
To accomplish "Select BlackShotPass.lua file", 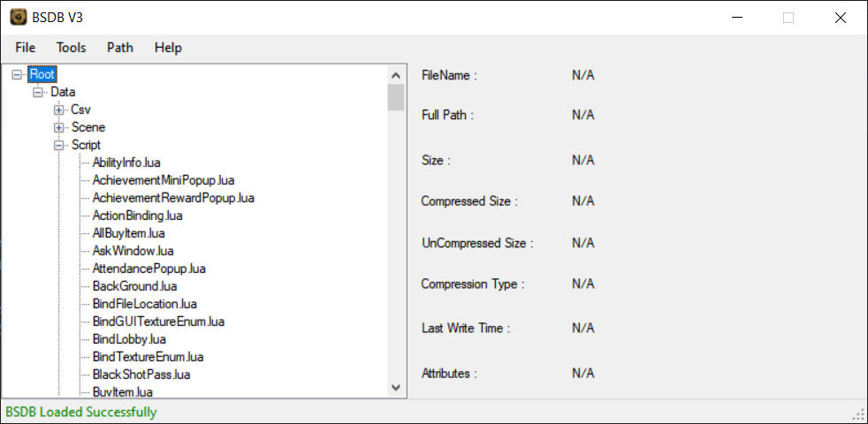I will (141, 375).
